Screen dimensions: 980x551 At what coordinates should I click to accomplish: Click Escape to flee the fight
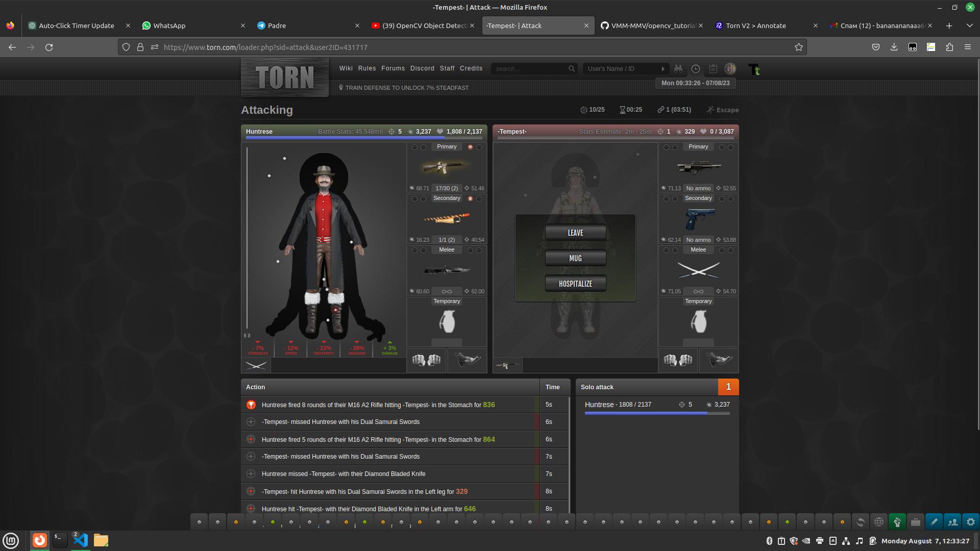[722, 110]
